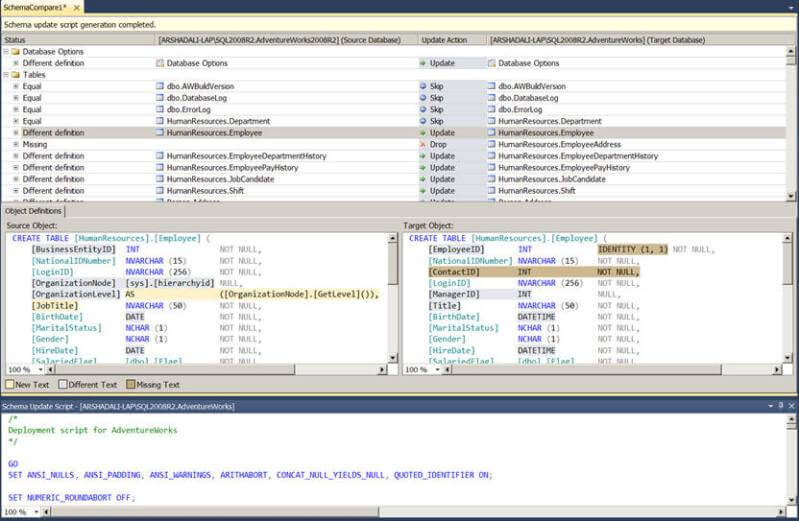The height and width of the screenshot is (521, 799).
Task: Click source table icon for dbo.DatabaseLog
Action: 160,98
